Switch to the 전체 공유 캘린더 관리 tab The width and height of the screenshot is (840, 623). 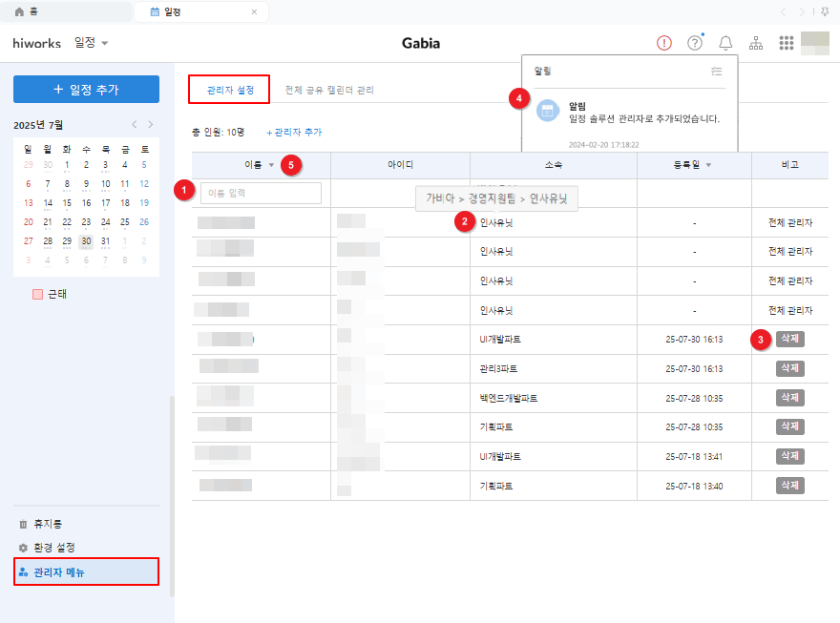pyautogui.click(x=329, y=91)
